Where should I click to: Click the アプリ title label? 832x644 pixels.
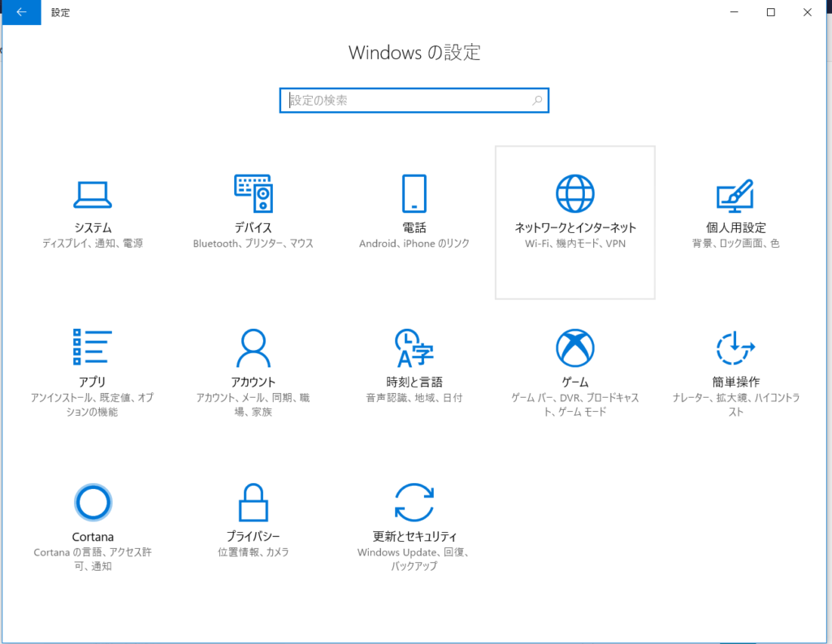(93, 382)
